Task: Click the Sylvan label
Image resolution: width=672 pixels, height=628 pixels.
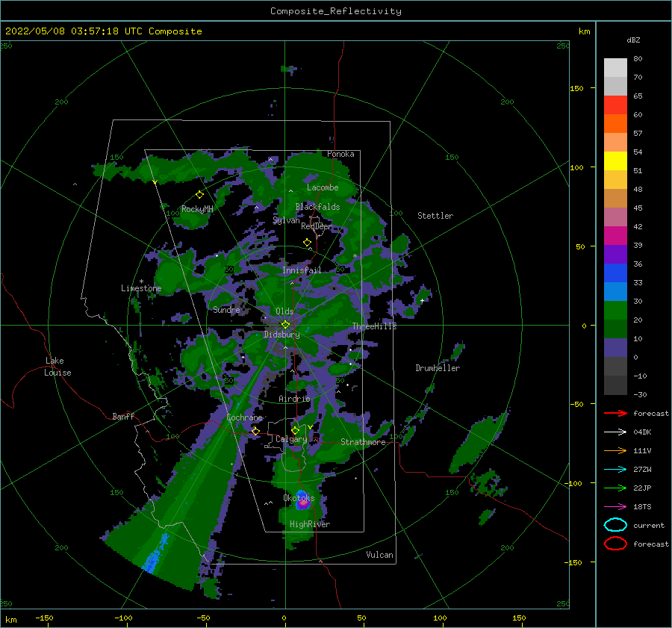Action: click(x=286, y=220)
